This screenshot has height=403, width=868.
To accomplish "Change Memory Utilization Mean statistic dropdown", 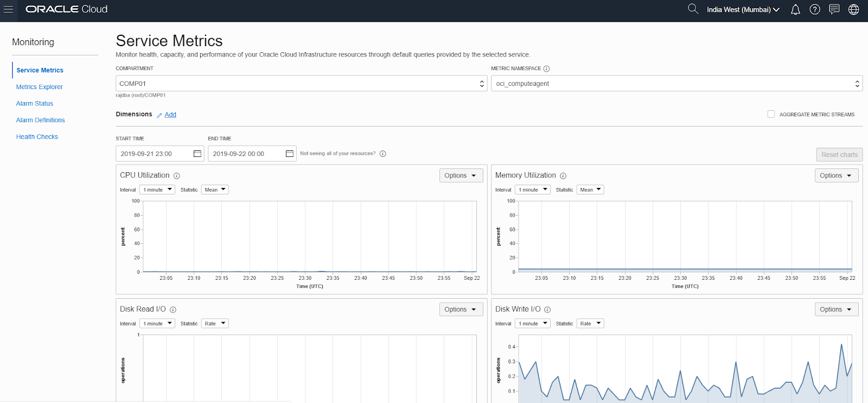I will click(590, 190).
